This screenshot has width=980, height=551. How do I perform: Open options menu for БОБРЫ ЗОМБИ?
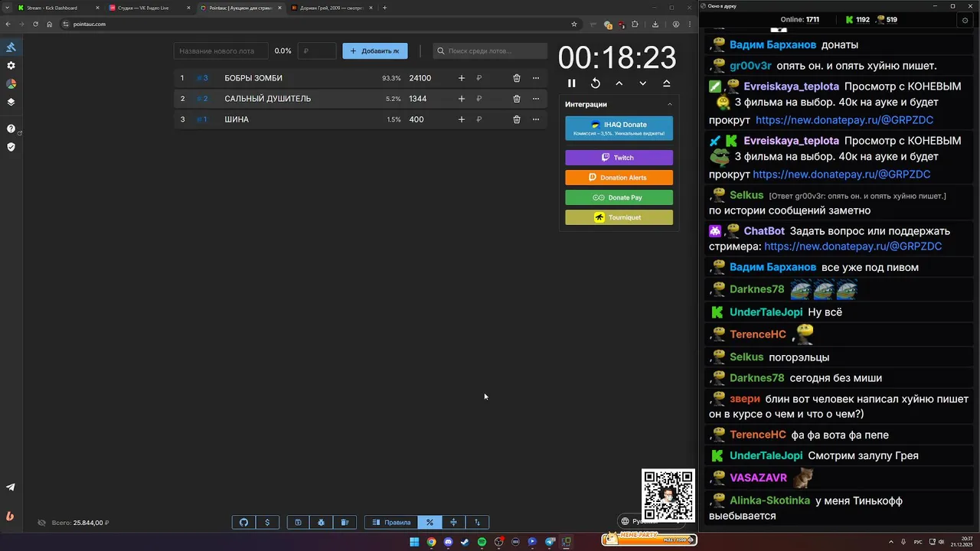click(x=536, y=78)
